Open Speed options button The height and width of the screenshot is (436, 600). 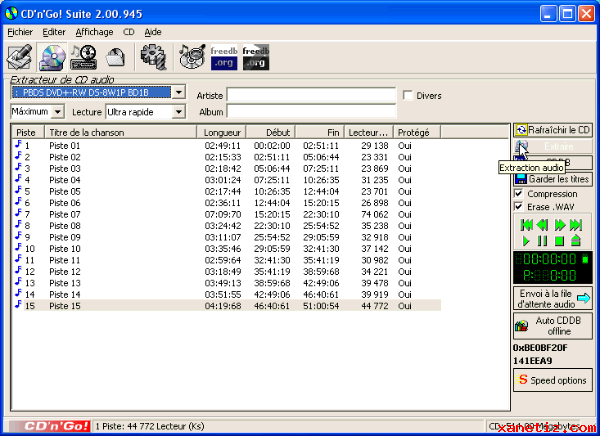click(x=553, y=380)
